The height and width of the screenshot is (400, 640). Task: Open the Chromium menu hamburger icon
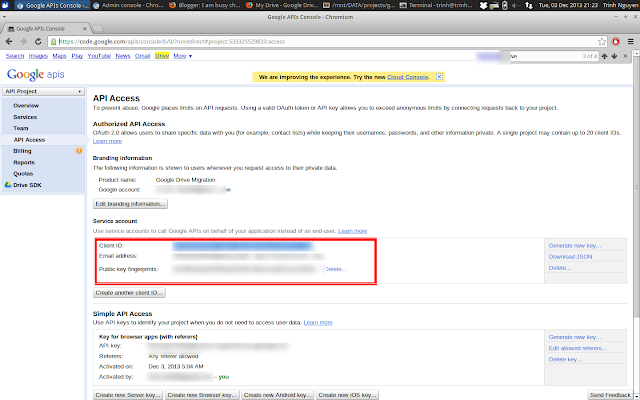631,42
